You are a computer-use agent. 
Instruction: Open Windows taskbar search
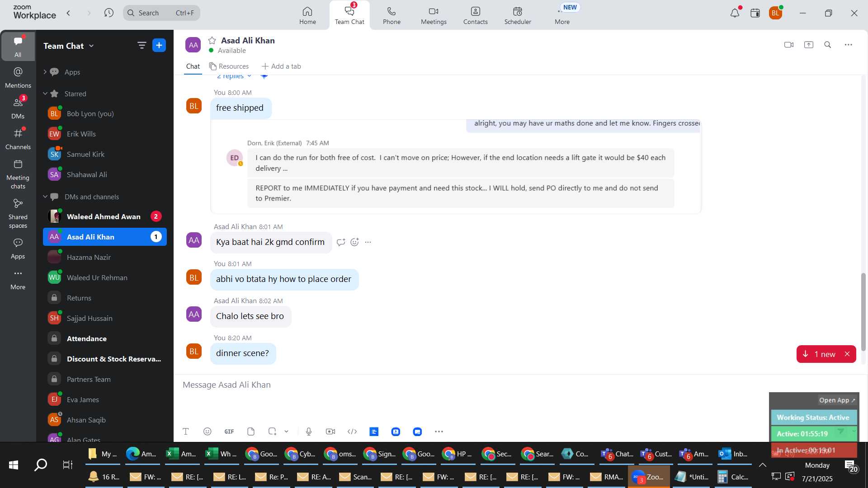pos(41,465)
